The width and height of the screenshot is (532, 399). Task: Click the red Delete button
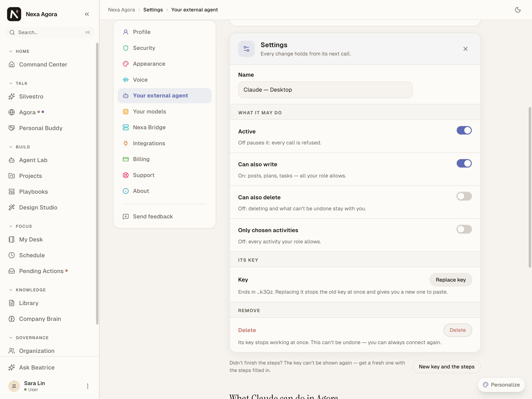coord(457,330)
